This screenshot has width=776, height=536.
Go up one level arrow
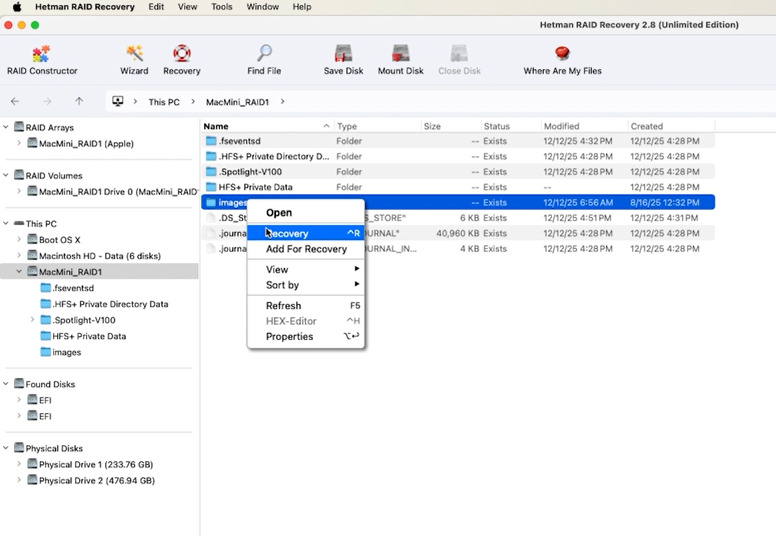pyautogui.click(x=79, y=101)
